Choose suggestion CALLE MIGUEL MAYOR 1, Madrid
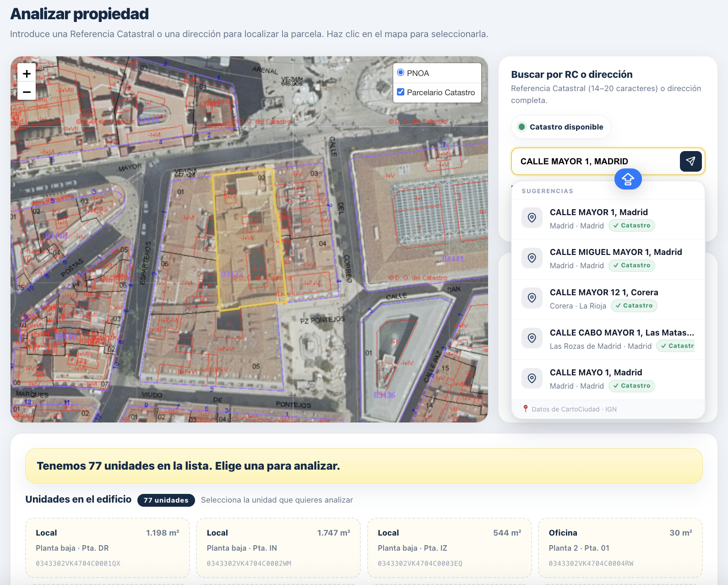Viewport: 728px width, 585px height. [x=608, y=259]
